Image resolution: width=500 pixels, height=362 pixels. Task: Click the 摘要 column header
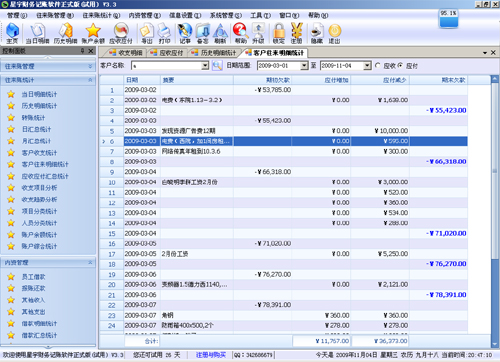(197, 80)
